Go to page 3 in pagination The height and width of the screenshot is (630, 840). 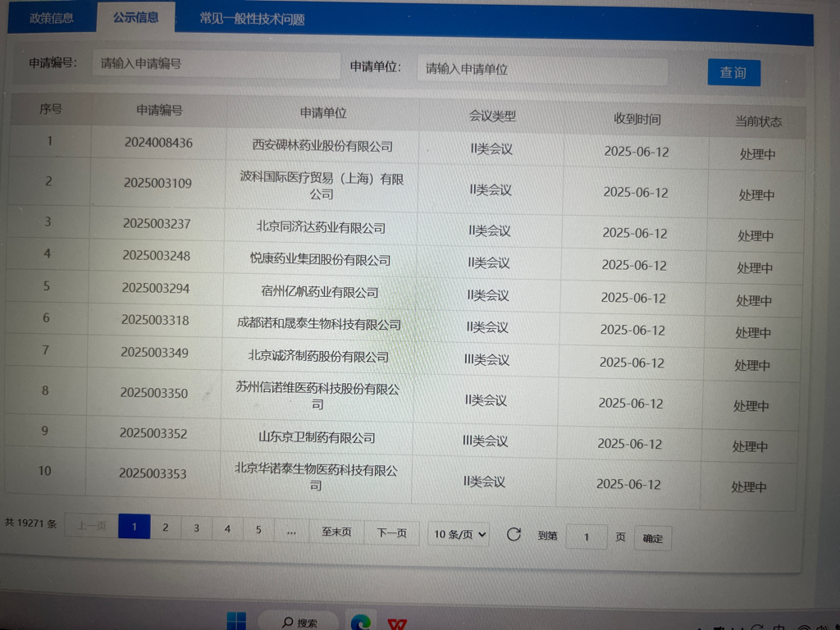(x=197, y=528)
